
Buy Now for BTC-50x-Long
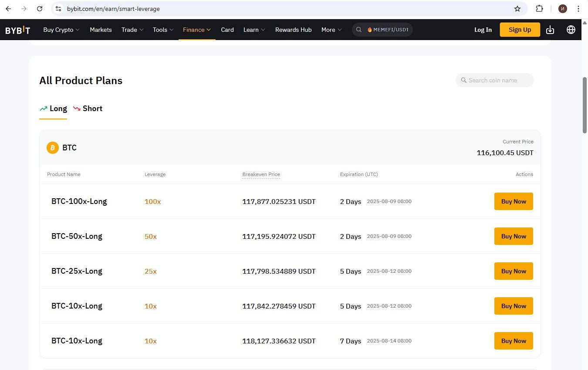[x=514, y=236]
